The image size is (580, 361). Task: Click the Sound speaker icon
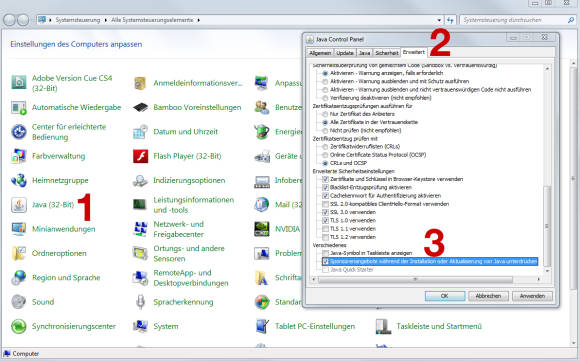(18, 302)
